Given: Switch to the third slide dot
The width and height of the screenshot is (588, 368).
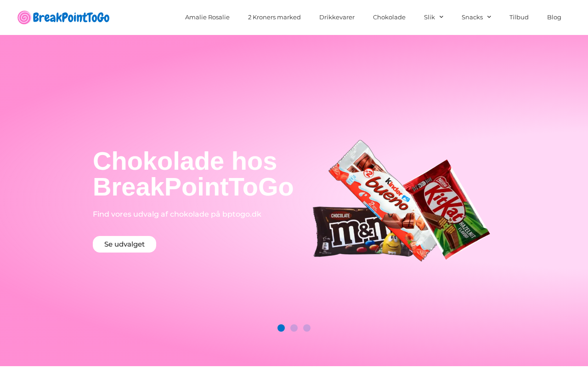Looking at the screenshot, I should point(307,328).
